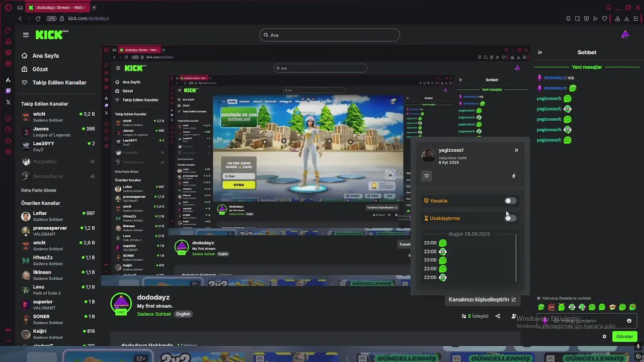644x362 pixels.
Task: Collapse the Sohbet chat panel
Action: click(540, 52)
